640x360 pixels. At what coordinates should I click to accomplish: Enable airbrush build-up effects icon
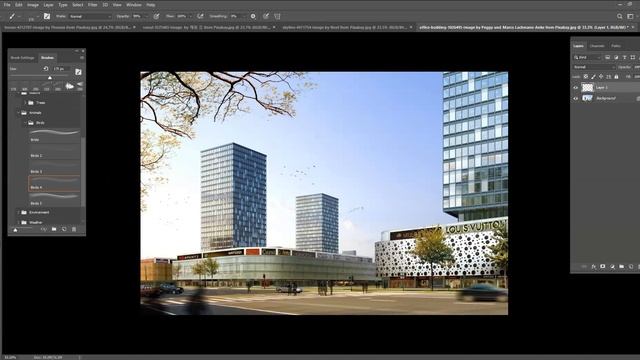click(200, 16)
